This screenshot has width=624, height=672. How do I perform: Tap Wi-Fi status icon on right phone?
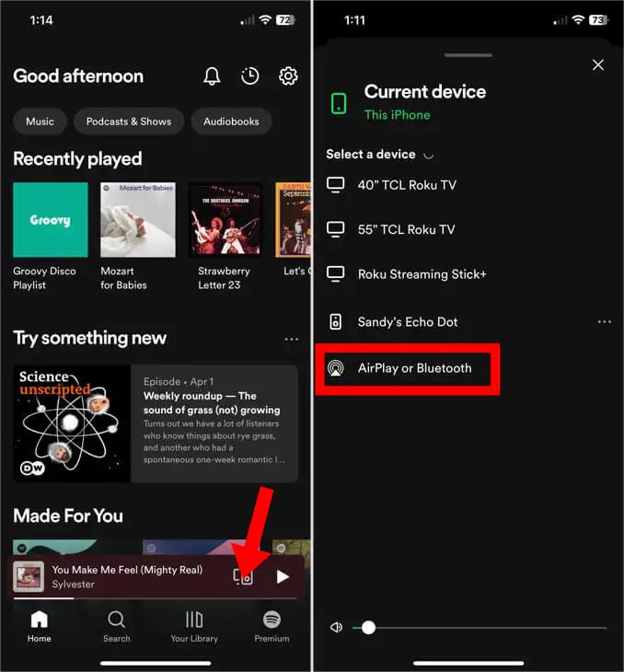click(579, 19)
